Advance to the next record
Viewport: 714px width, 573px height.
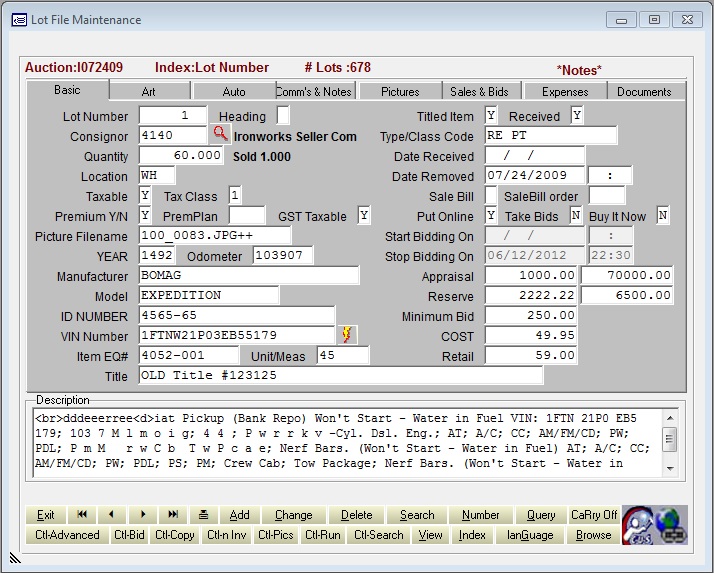(x=142, y=515)
